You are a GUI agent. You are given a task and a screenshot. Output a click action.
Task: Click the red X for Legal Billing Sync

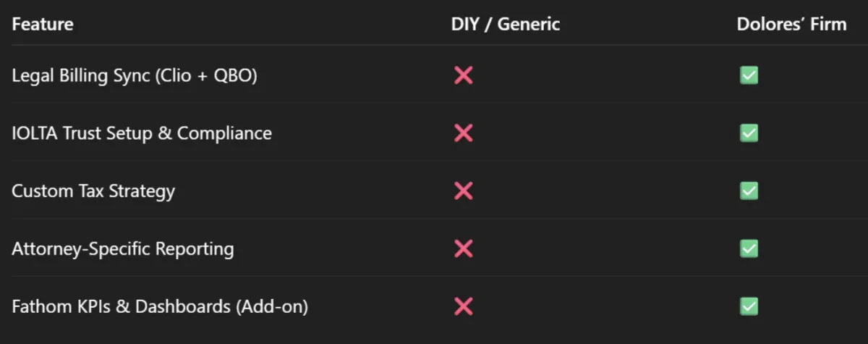coord(463,75)
